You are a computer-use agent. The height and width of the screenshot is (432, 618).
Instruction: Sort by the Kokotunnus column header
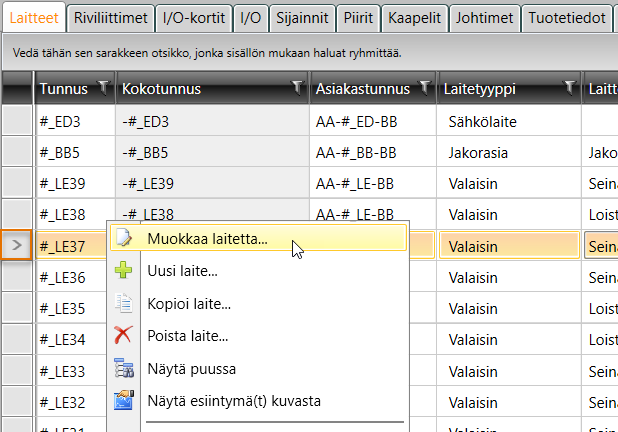(x=200, y=89)
